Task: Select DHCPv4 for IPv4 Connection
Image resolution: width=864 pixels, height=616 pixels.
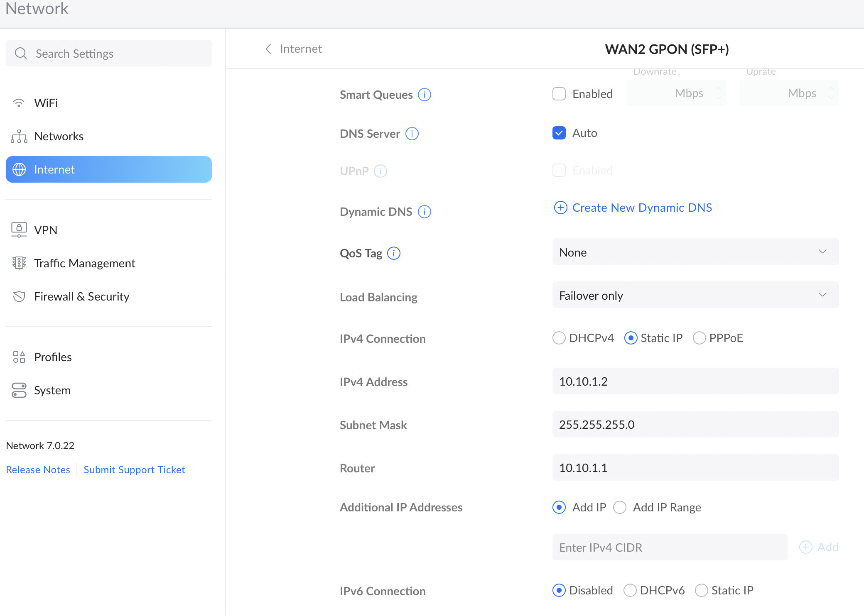Action: [559, 338]
